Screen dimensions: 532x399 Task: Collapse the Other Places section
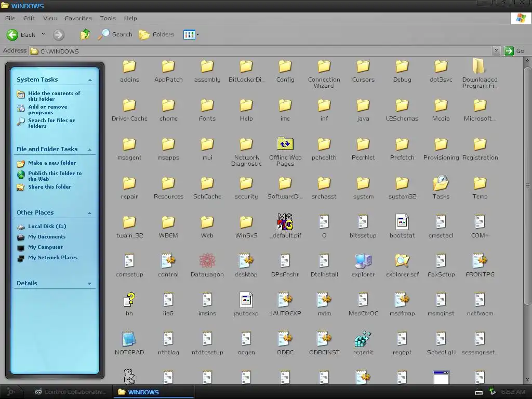(x=90, y=213)
